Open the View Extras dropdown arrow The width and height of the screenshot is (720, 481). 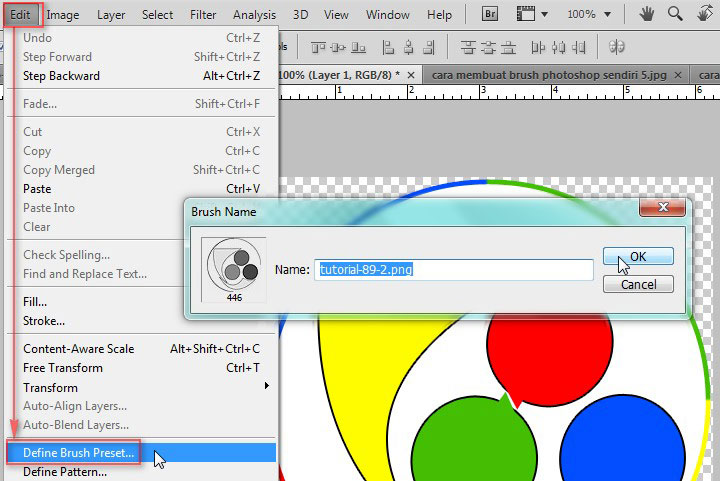click(545, 14)
